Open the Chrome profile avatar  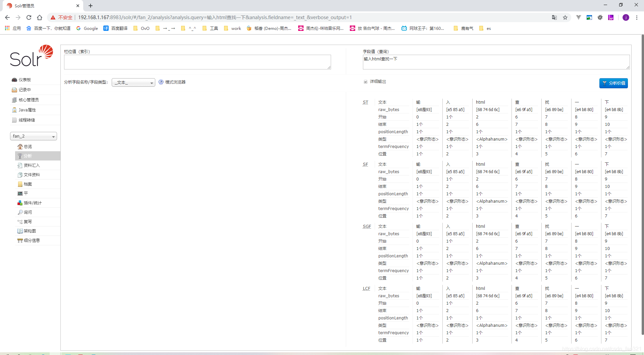point(626,17)
